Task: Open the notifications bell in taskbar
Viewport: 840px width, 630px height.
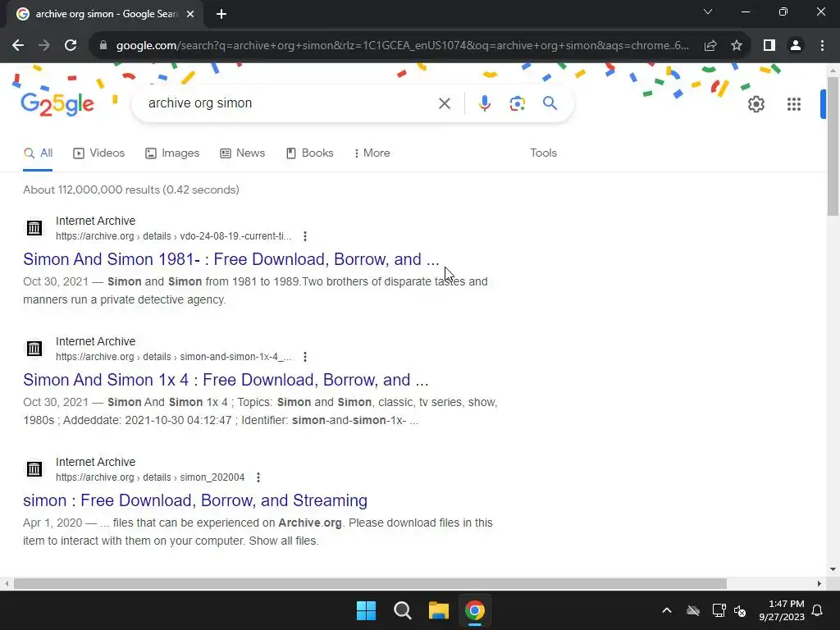Action: coord(818,610)
